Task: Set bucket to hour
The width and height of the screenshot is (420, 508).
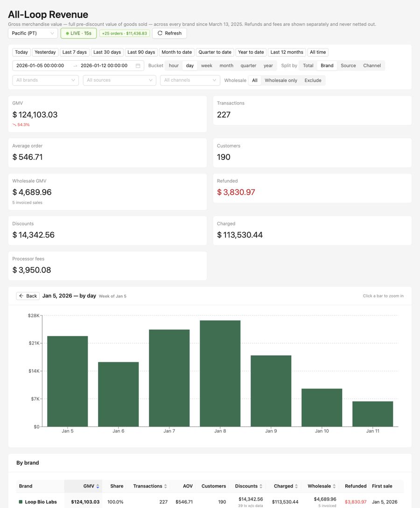Action: point(174,65)
